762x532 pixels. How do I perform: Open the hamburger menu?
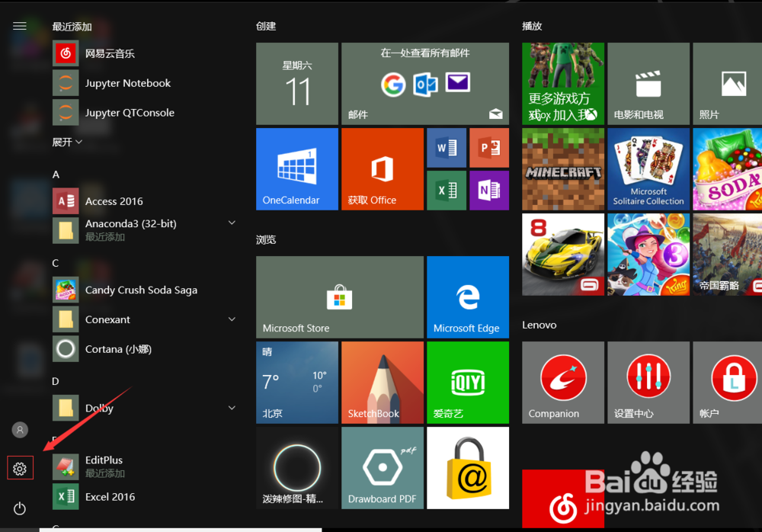[x=19, y=25]
